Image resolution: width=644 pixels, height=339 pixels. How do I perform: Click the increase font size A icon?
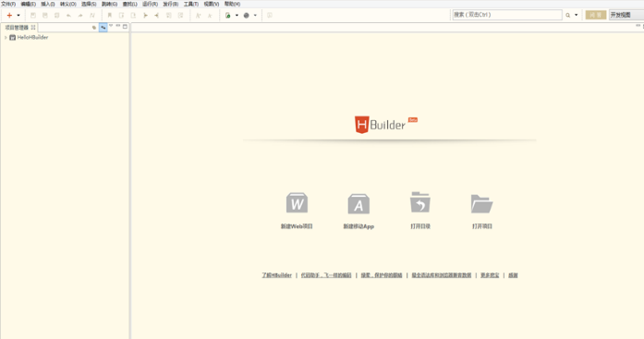click(x=199, y=15)
